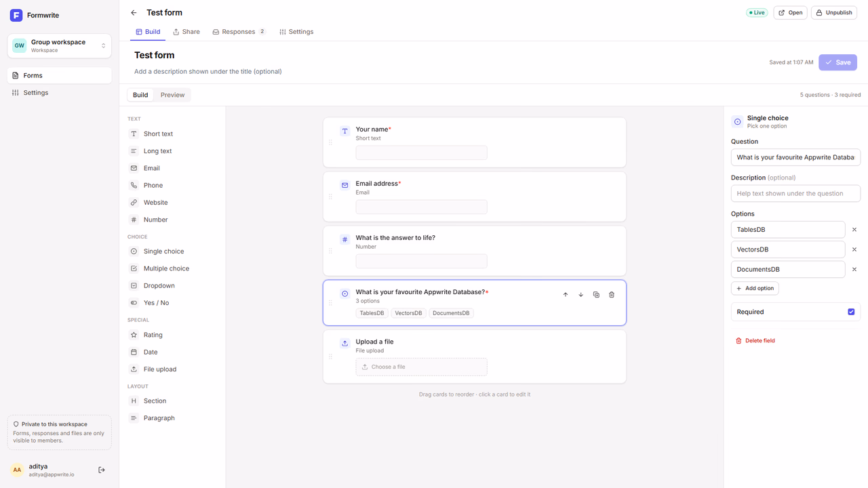Switch to Preview mode

pos(172,95)
